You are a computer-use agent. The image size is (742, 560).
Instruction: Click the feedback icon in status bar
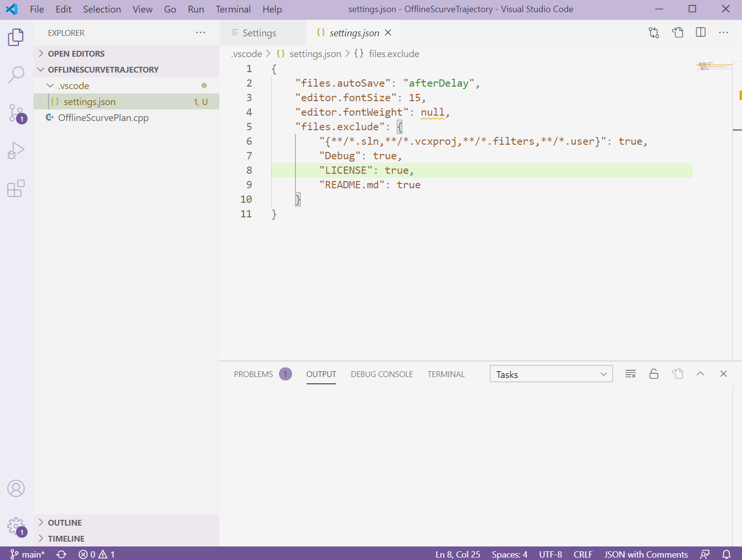click(705, 554)
